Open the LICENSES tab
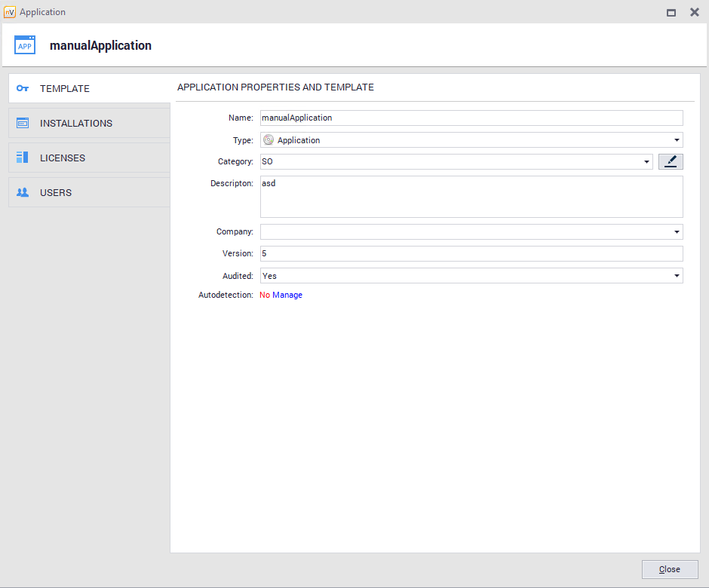This screenshot has width=709, height=588. [63, 158]
